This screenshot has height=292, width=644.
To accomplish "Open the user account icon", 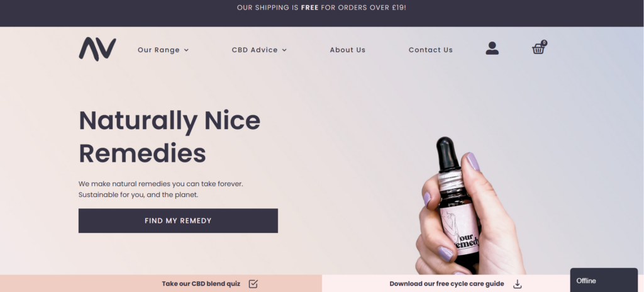I will pyautogui.click(x=492, y=48).
